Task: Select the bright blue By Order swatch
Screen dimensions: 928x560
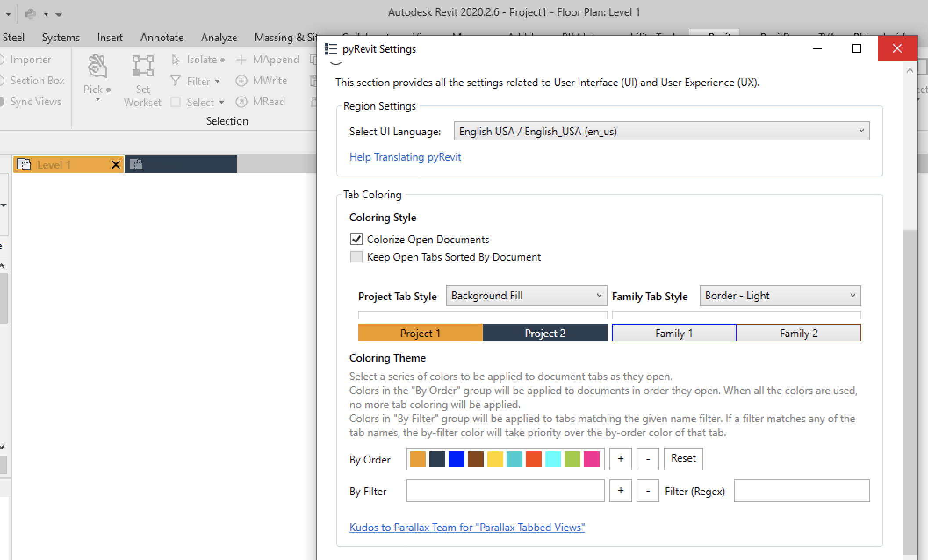Action: (457, 459)
